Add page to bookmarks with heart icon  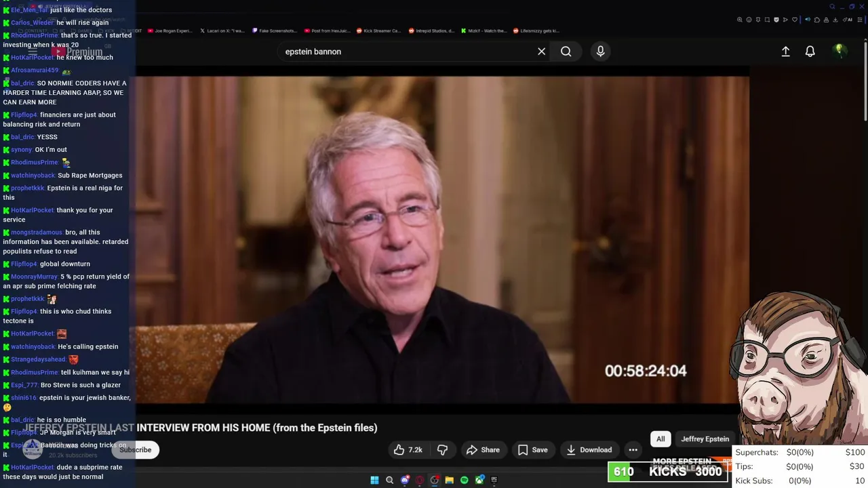[x=795, y=20]
